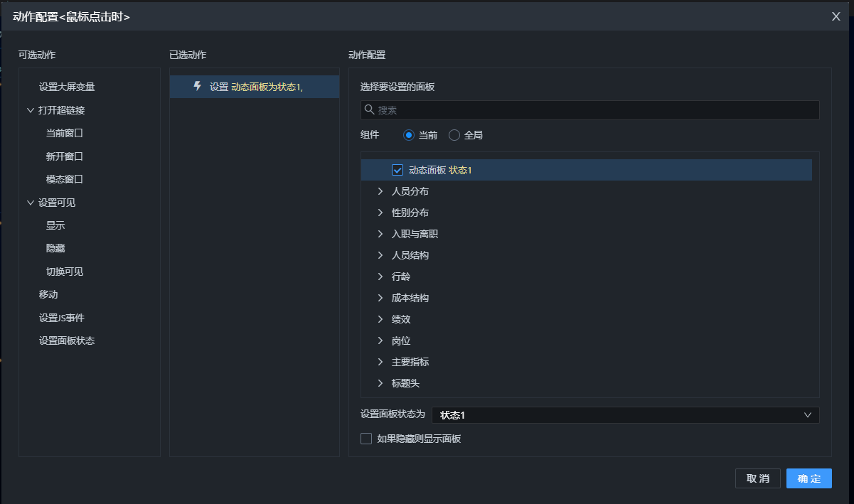Image resolution: width=854 pixels, height=504 pixels.
Task: Select 切换可见 from available actions
Action: 65,272
